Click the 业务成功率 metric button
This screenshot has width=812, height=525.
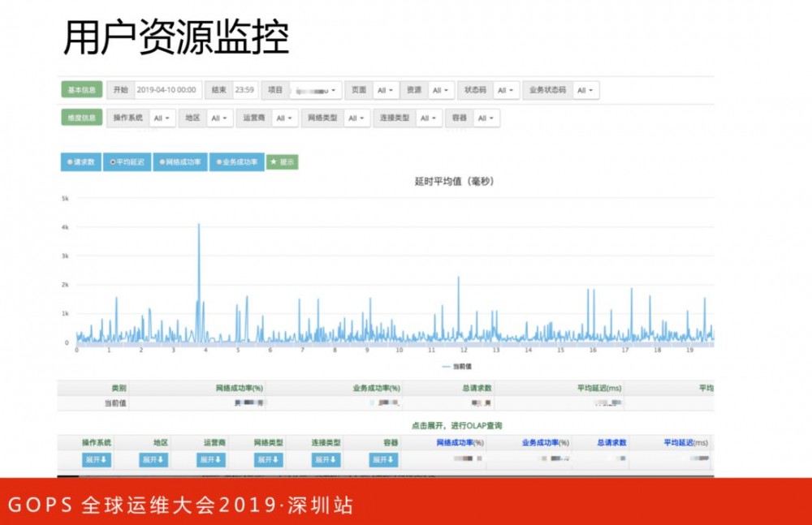coord(236,161)
